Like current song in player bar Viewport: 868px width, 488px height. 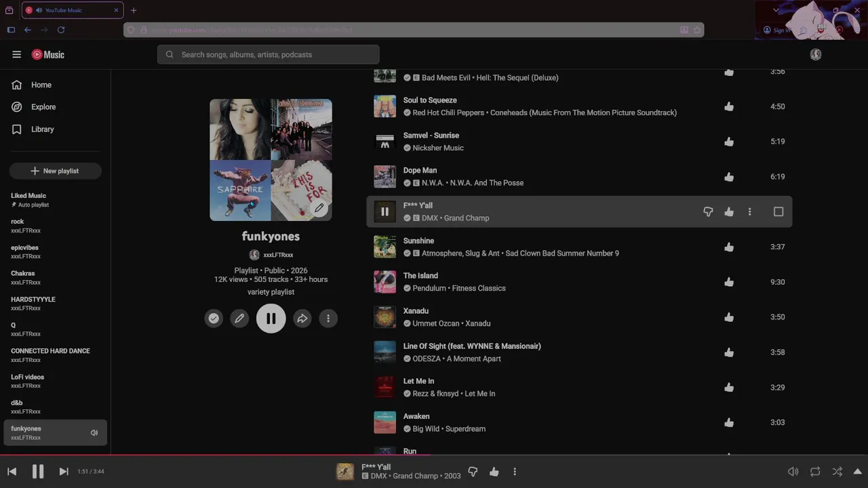click(x=494, y=472)
